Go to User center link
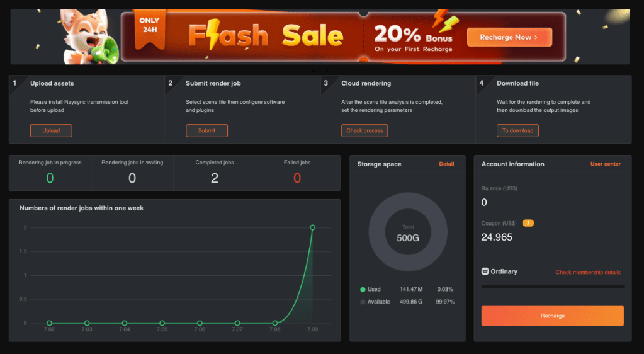This screenshot has height=354, width=644. coord(605,164)
